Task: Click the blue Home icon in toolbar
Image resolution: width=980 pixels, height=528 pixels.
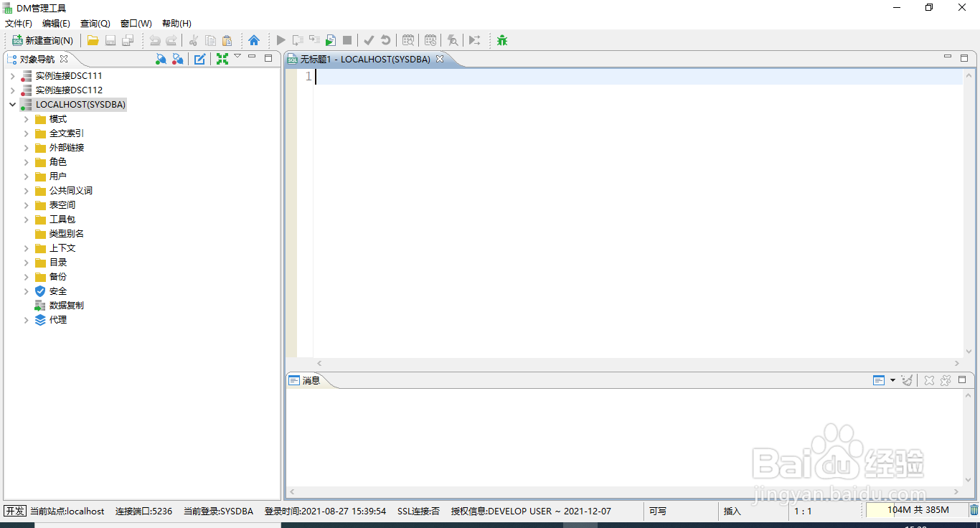Action: tap(254, 40)
